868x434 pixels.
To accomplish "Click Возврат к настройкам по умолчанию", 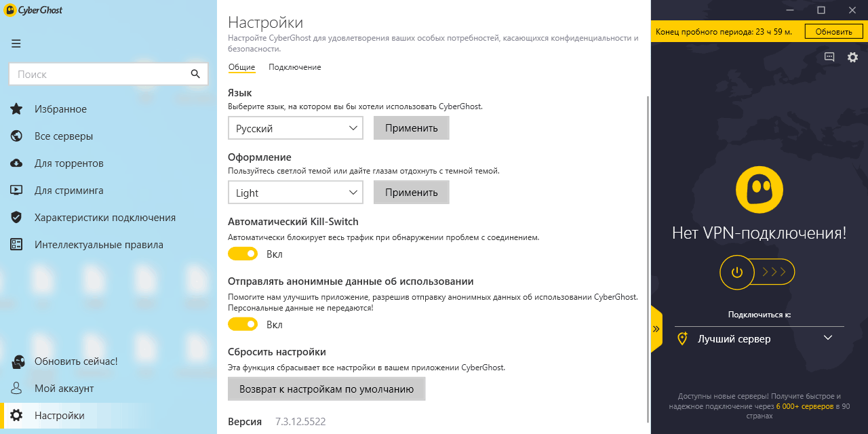I will coord(326,389).
